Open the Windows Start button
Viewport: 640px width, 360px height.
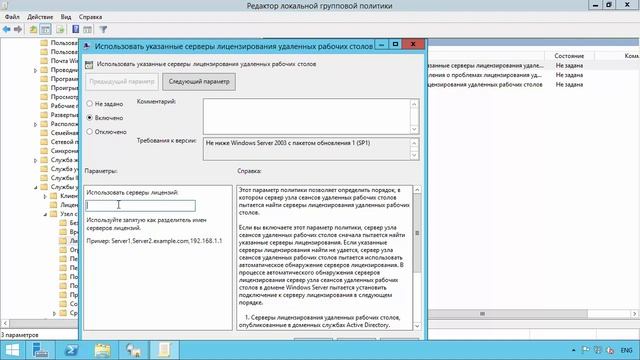point(12,350)
